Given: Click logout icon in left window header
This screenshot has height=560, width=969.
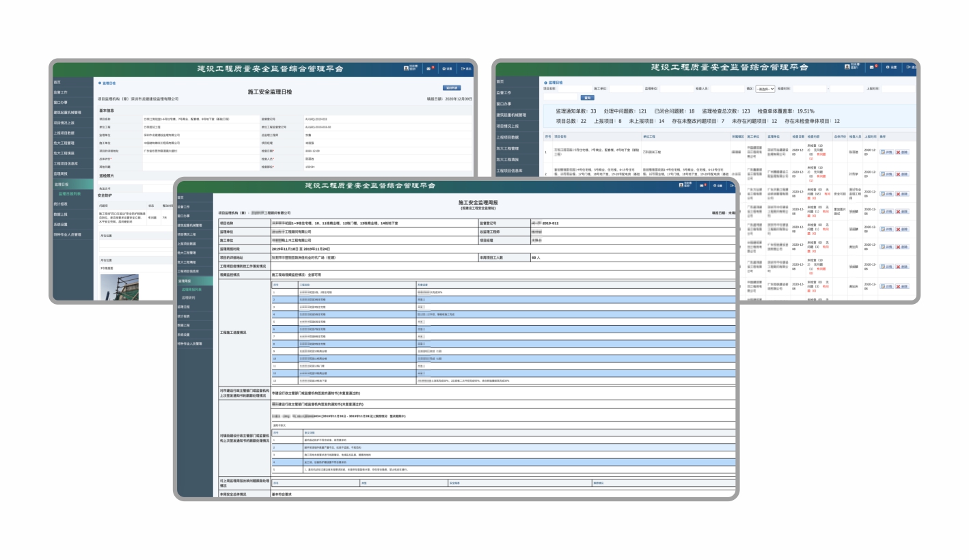Looking at the screenshot, I should [x=464, y=68].
